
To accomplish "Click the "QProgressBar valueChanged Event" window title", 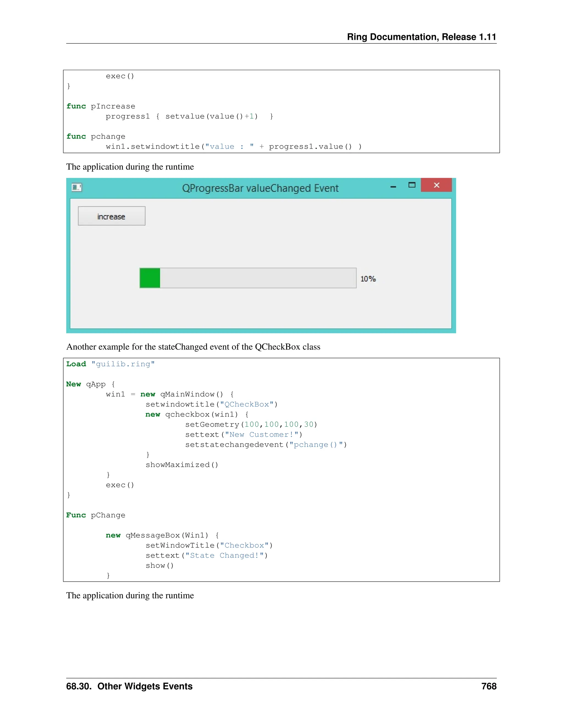I will pos(260,188).
